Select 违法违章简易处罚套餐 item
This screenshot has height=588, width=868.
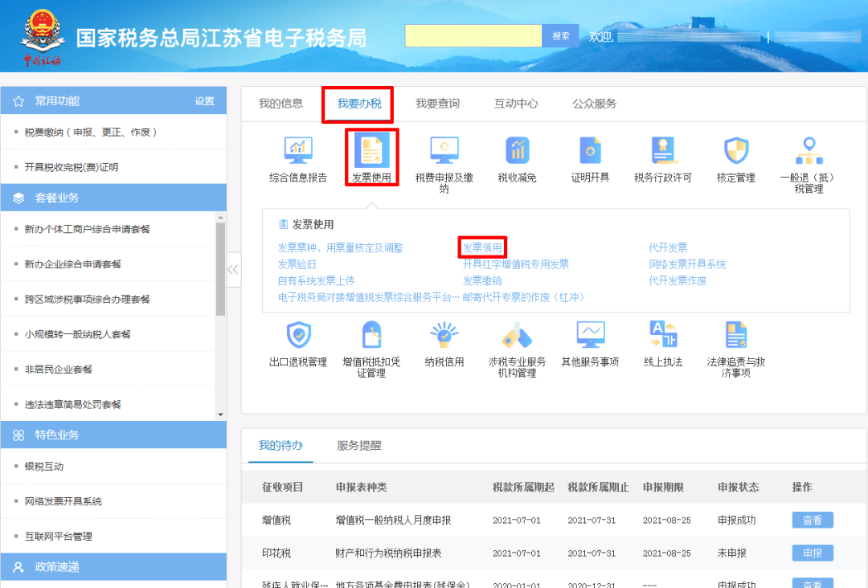coord(73,404)
